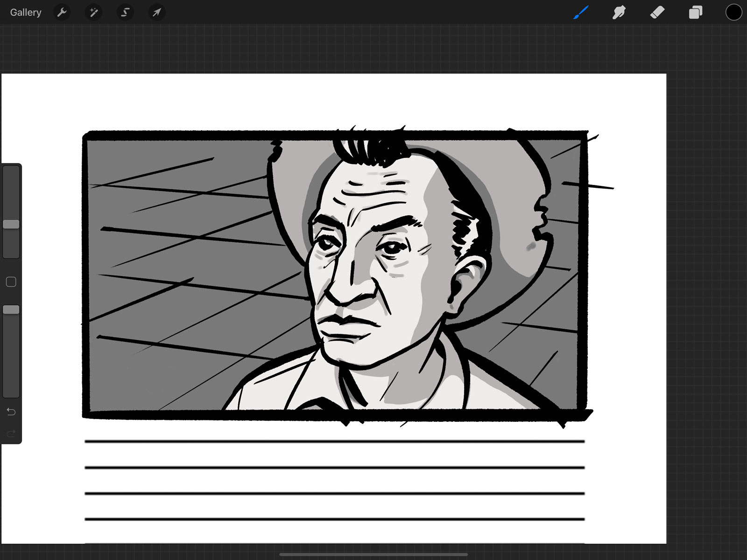Open the Actions wrench menu
This screenshot has height=560, width=747.
pos(62,13)
